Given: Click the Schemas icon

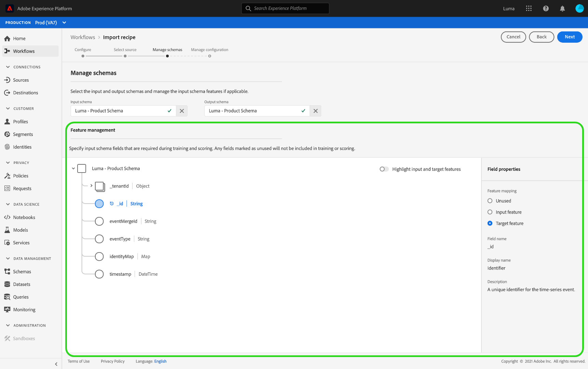Looking at the screenshot, I should tap(7, 272).
